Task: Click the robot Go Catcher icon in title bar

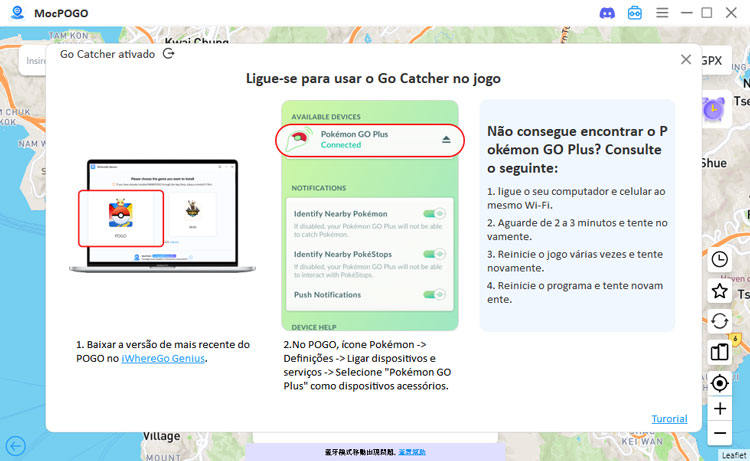Action: tap(635, 13)
